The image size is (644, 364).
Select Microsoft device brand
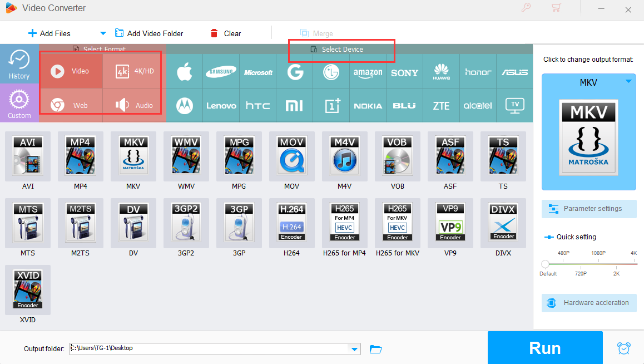click(258, 71)
